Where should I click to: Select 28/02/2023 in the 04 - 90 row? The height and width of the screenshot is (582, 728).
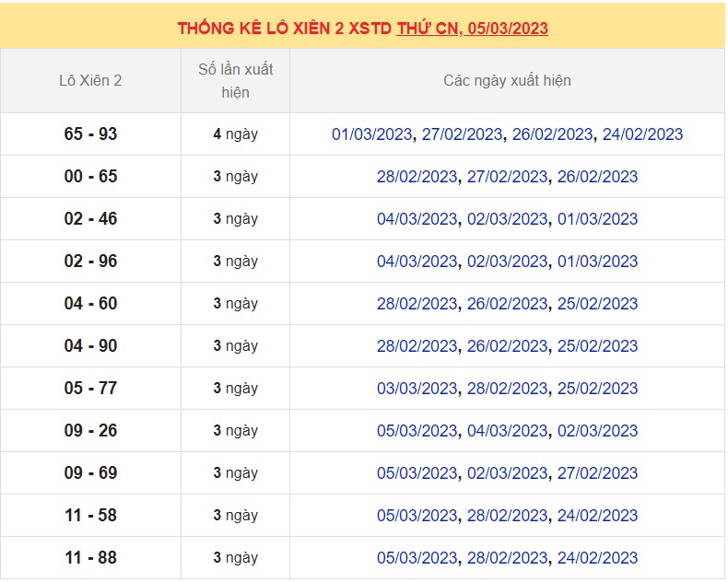[417, 346]
